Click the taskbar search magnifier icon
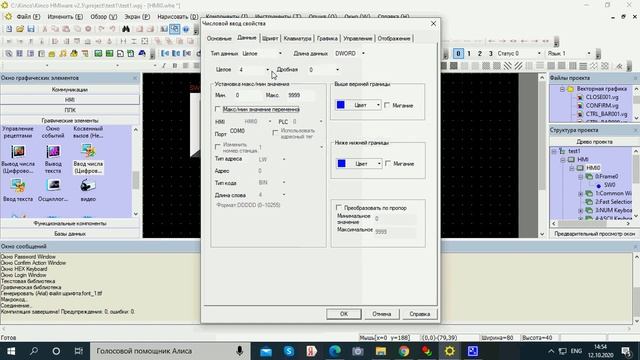 coord(34,351)
